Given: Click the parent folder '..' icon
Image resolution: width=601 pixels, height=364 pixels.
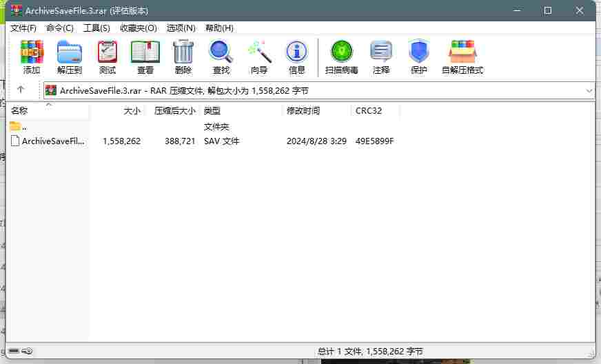Looking at the screenshot, I should pos(15,125).
